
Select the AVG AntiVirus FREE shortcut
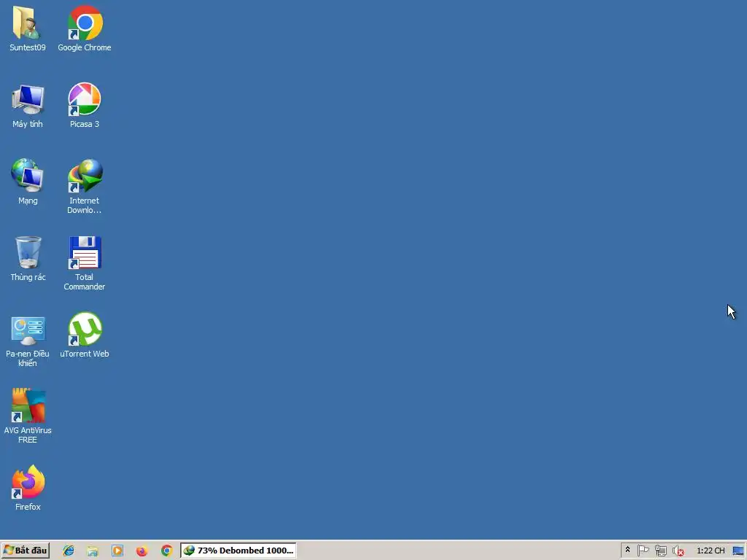coord(28,416)
